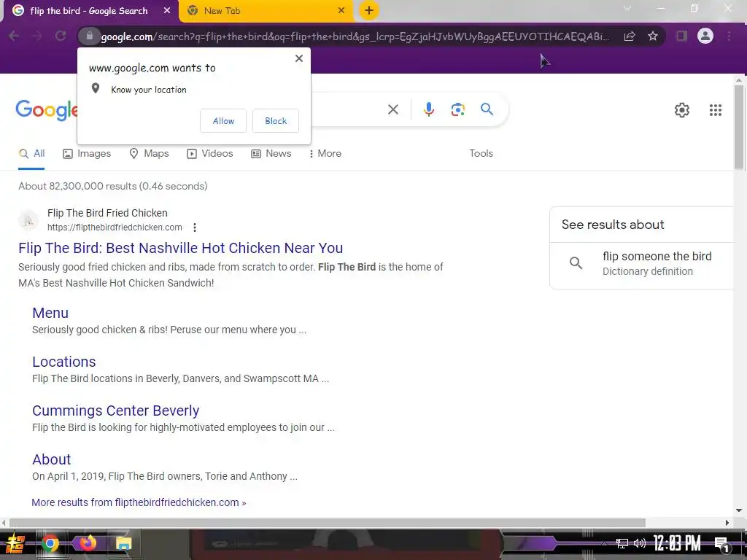The width and height of the screenshot is (747, 560).
Task: Open File Explorer from the taskbar
Action: 123,543
